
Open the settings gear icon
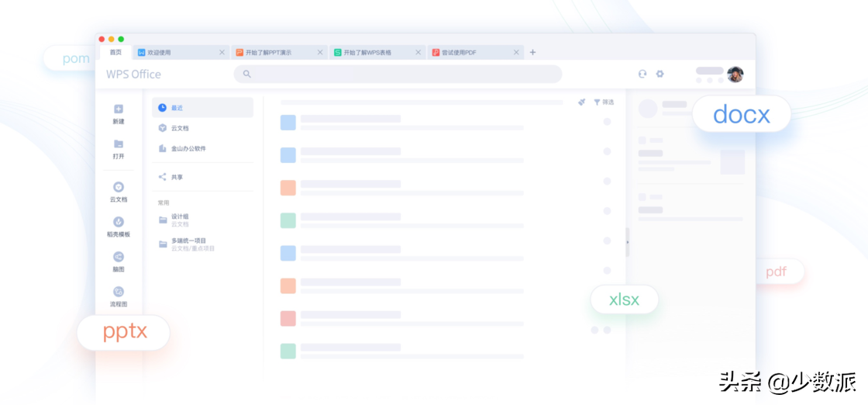[660, 74]
